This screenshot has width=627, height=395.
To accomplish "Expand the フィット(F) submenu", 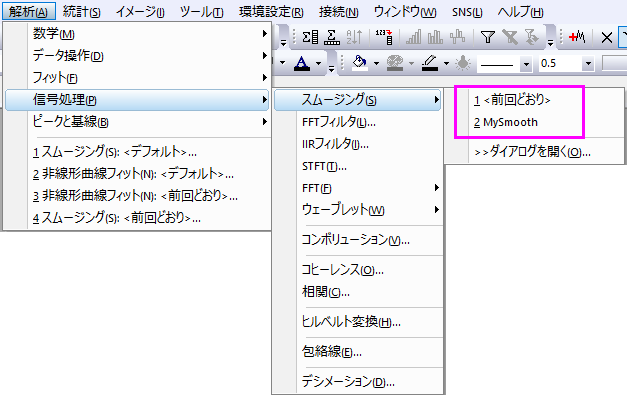I will tap(137, 78).
